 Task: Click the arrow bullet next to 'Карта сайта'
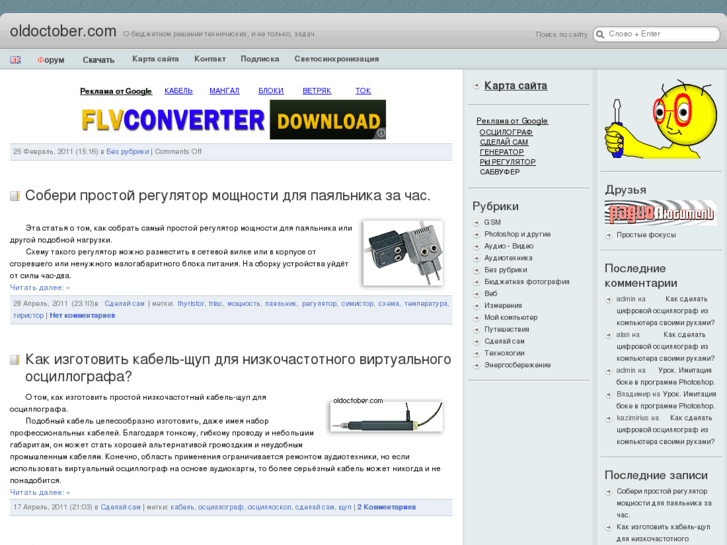click(x=476, y=85)
